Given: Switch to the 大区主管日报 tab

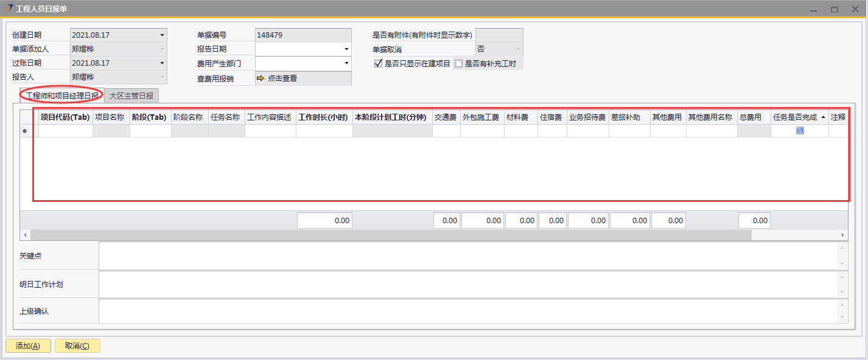Looking at the screenshot, I should (x=131, y=96).
